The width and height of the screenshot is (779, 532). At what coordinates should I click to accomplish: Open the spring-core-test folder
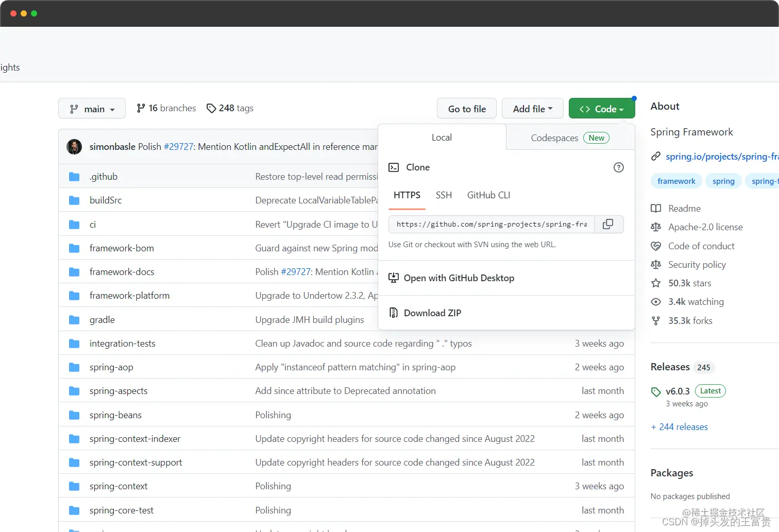[x=122, y=510]
